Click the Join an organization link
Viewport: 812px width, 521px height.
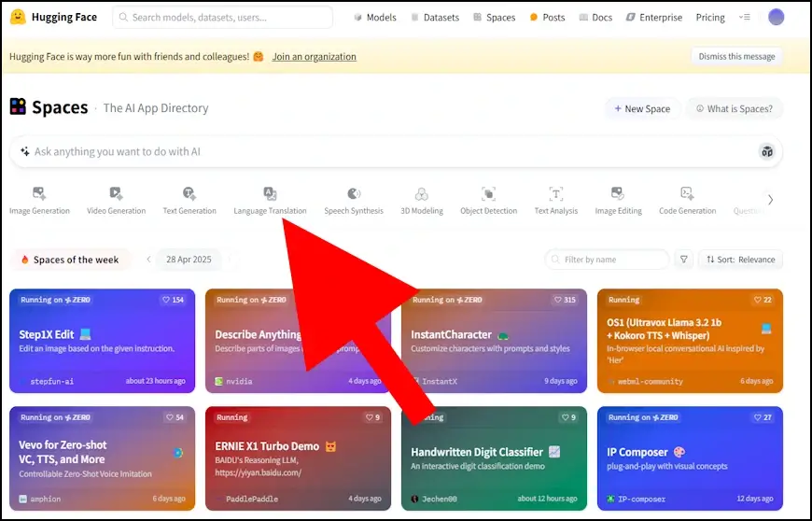314,56
